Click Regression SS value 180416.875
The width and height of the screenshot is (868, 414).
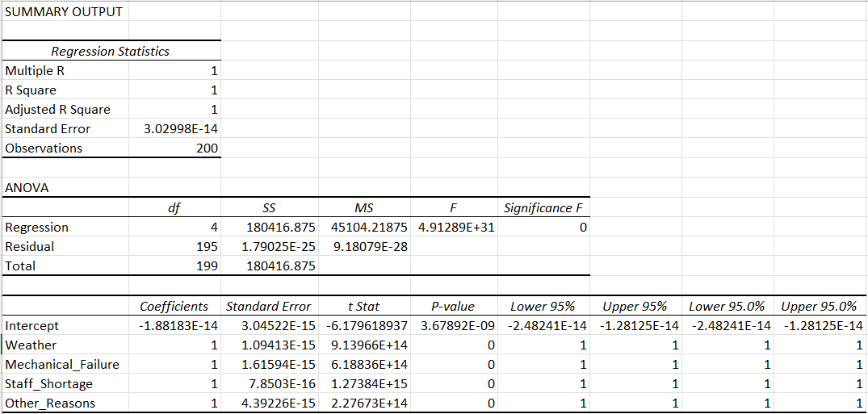(x=270, y=228)
